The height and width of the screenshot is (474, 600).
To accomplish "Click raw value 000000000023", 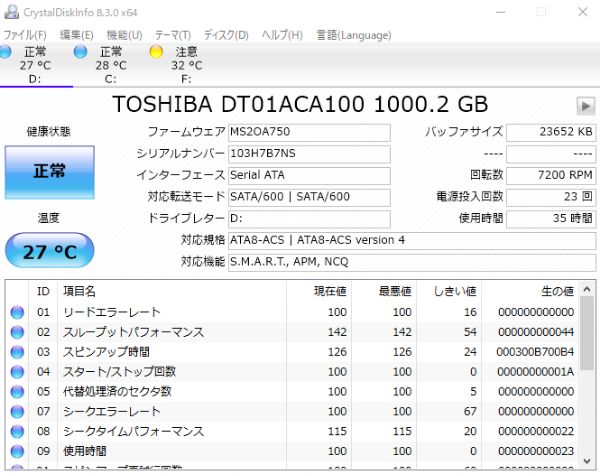I will coord(536,451).
